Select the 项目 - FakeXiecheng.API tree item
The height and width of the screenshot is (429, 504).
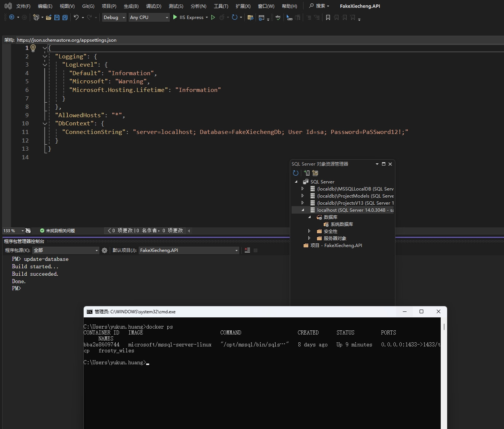[333, 246]
